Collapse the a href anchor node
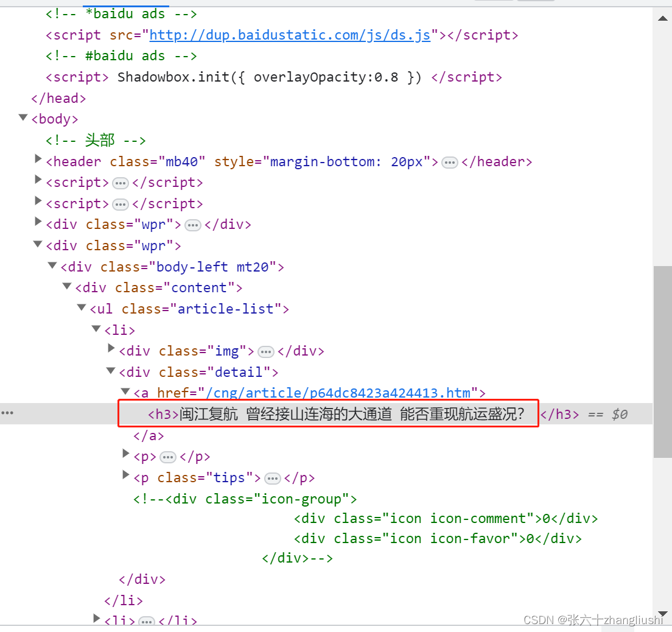 pos(125,391)
